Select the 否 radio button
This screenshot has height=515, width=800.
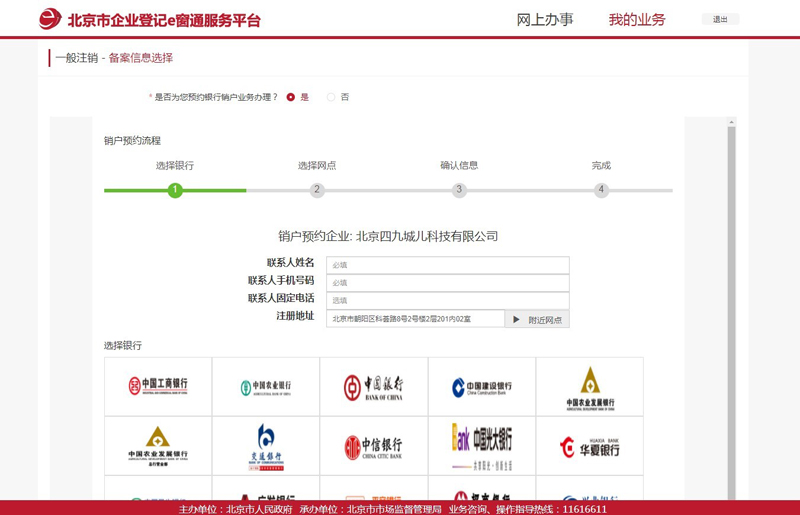pyautogui.click(x=331, y=97)
